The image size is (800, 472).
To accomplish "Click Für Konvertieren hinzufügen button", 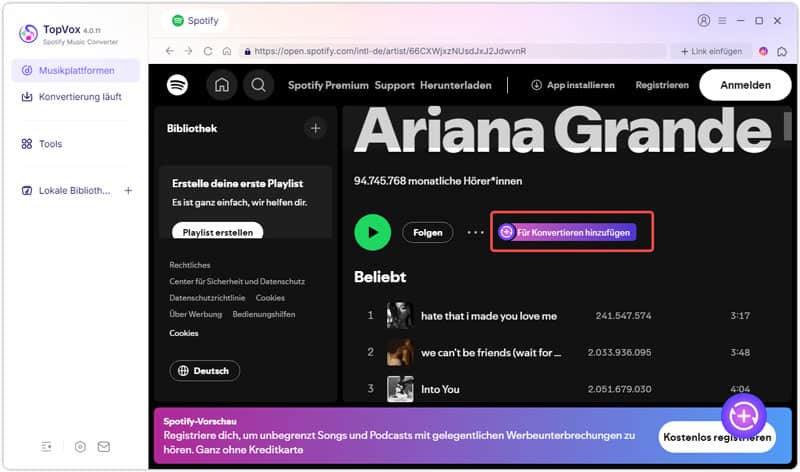I will click(x=567, y=232).
